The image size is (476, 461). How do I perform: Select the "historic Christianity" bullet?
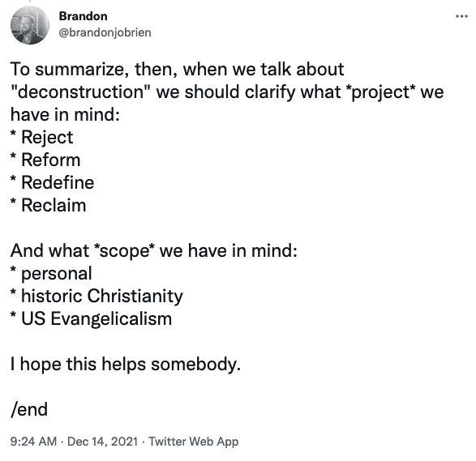pos(96,296)
